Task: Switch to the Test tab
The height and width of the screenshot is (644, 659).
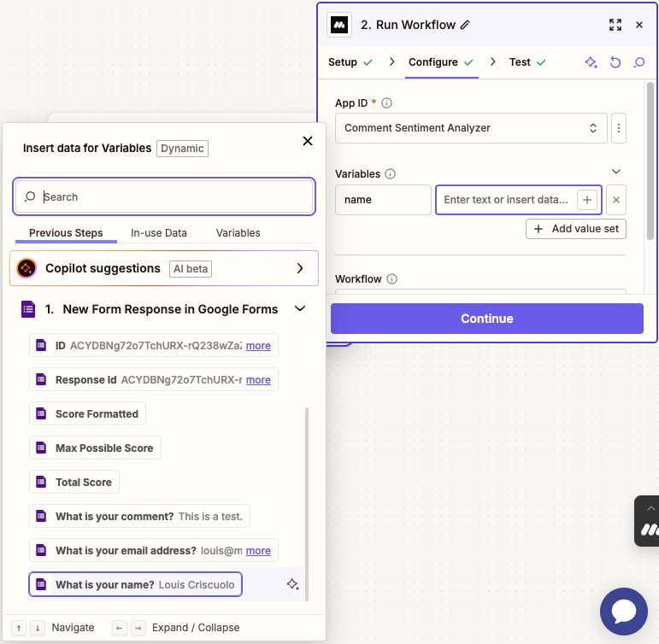Action: 527,62
